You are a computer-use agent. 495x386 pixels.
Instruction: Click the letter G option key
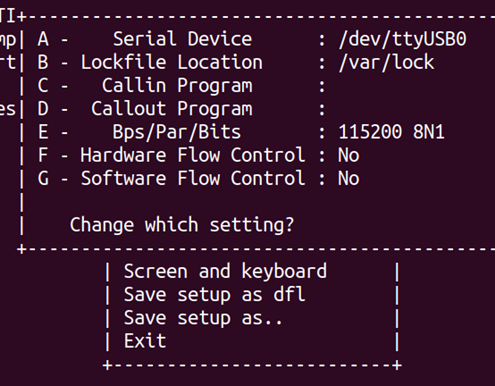43,178
